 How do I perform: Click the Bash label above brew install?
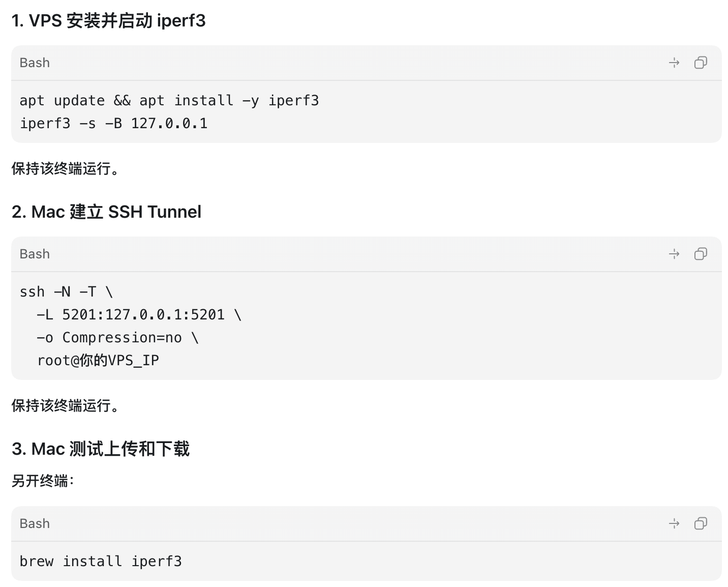(35, 523)
